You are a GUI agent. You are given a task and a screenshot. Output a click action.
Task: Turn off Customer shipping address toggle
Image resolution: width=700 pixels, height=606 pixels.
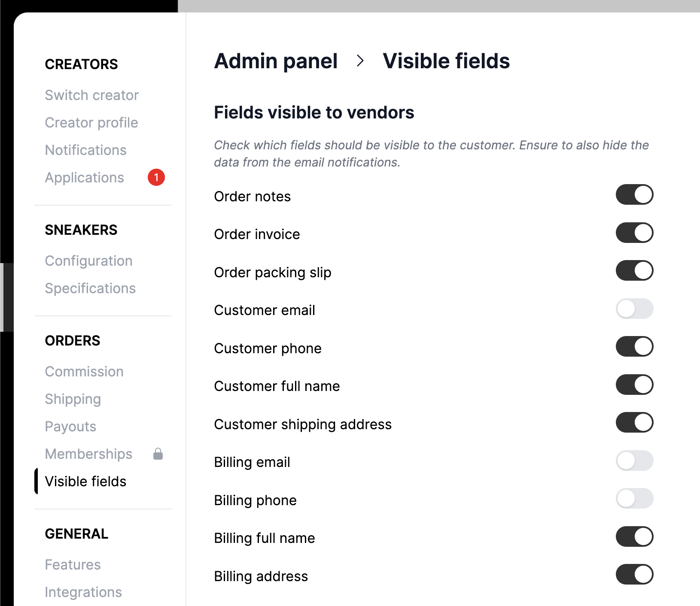coord(634,422)
